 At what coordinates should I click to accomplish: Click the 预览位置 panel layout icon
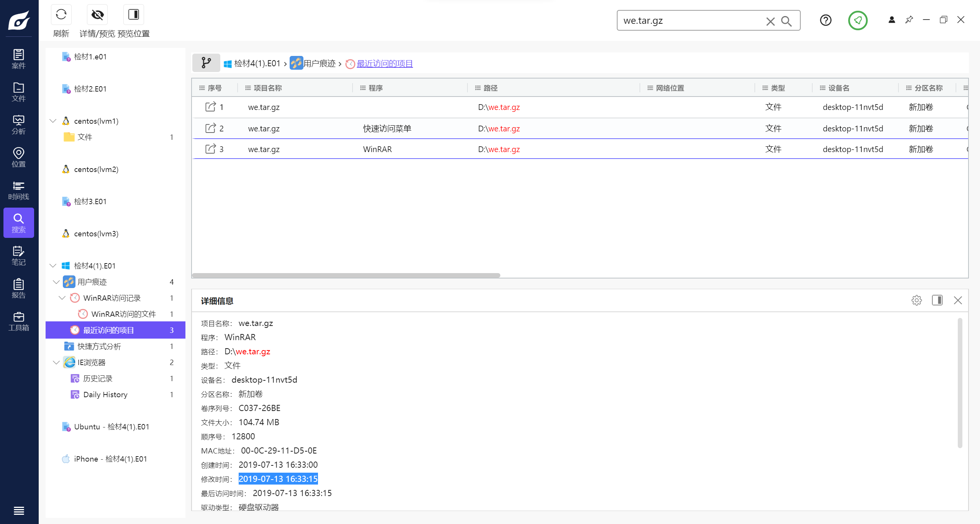[133, 15]
